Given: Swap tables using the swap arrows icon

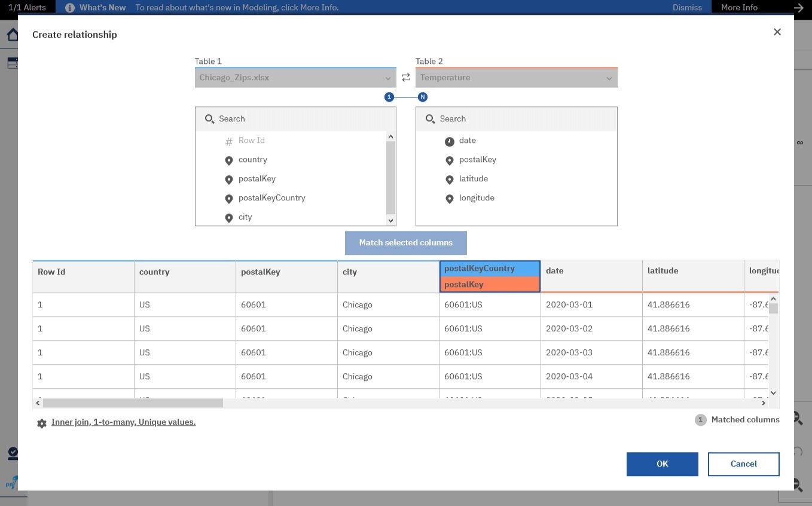Looking at the screenshot, I should click(x=406, y=78).
